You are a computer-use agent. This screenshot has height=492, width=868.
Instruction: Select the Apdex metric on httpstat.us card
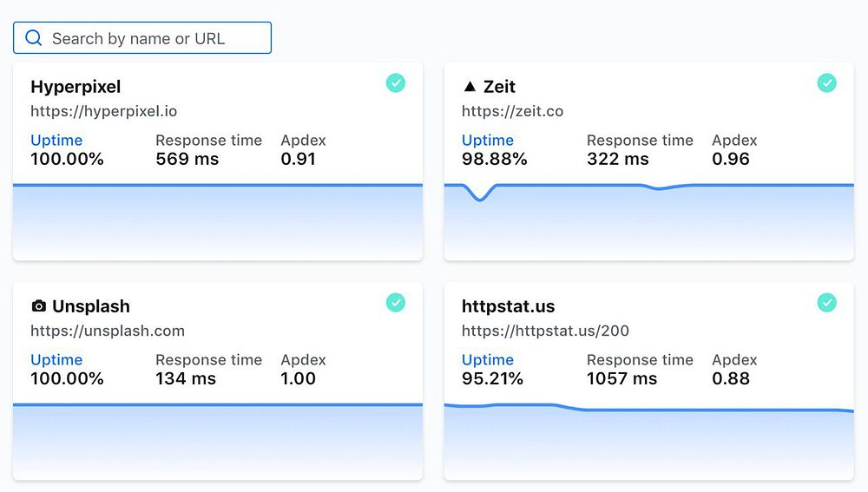[x=734, y=360]
